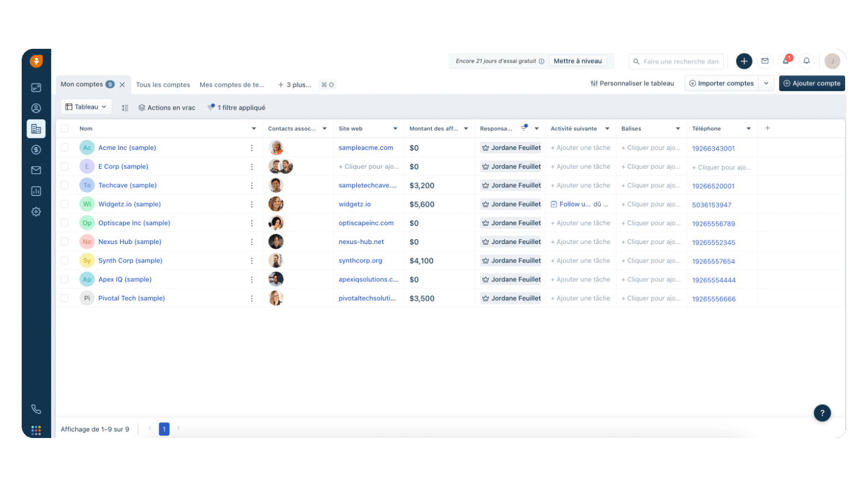This screenshot has width=868, height=488.
Task: Check the E Corp row checkbox
Action: tap(64, 166)
